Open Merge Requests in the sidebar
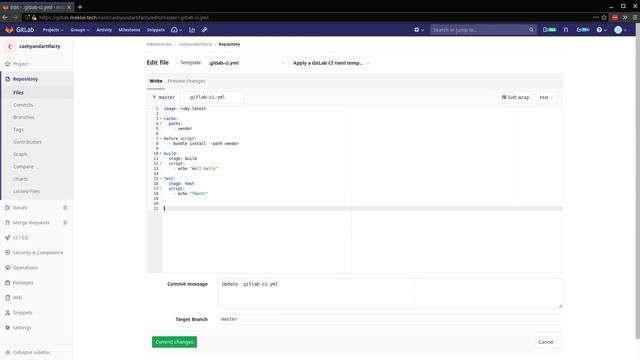640x360 pixels. point(31,223)
